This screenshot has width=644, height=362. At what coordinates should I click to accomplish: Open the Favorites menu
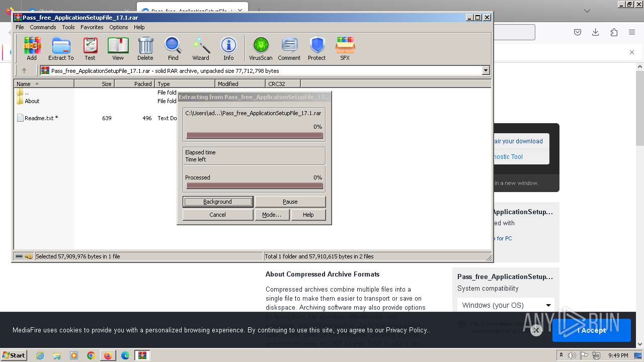[x=92, y=27]
